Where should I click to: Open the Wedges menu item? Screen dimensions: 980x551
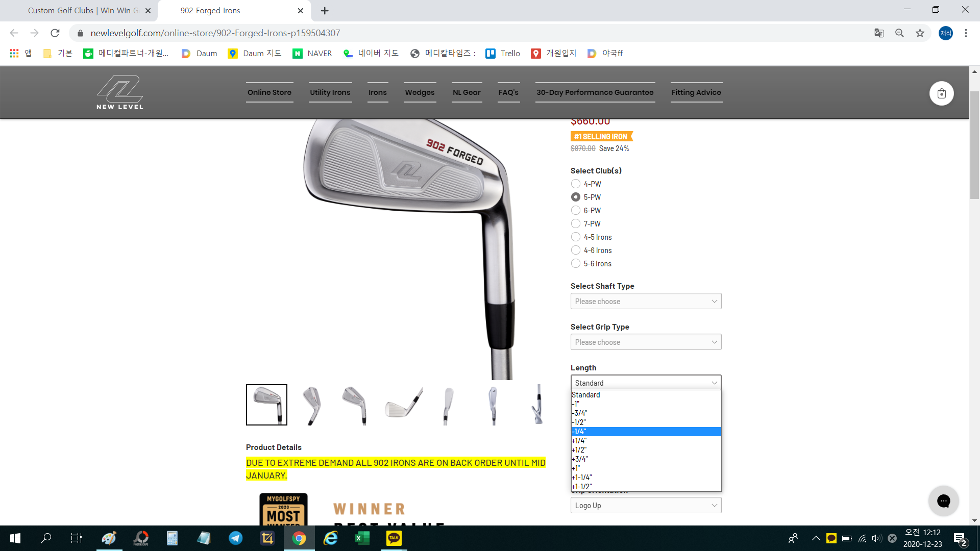click(x=420, y=92)
